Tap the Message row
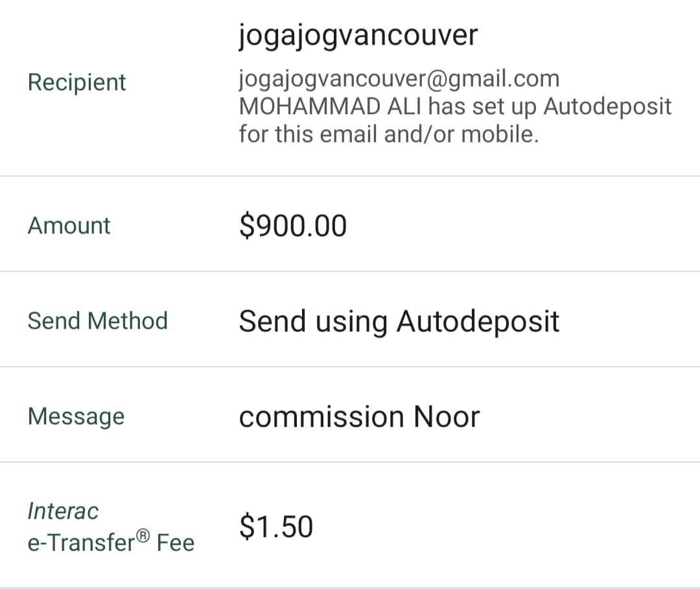This screenshot has width=700, height=589. tap(350, 415)
